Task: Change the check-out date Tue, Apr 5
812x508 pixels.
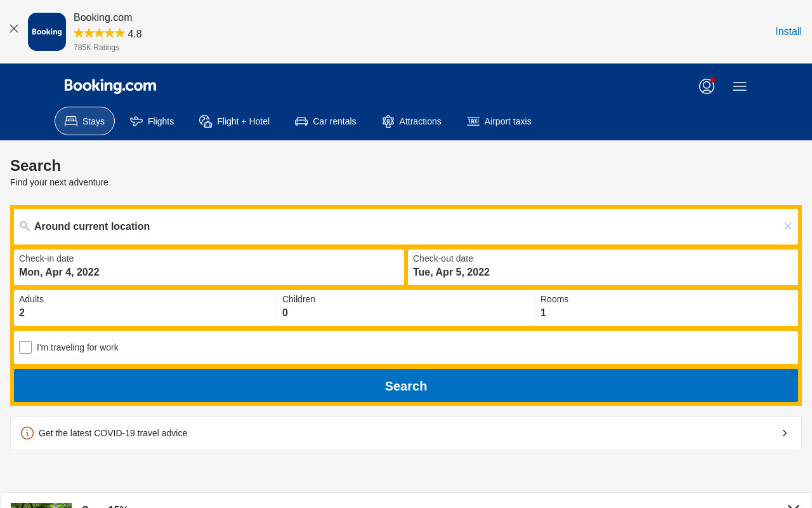Action: pyautogui.click(x=603, y=267)
